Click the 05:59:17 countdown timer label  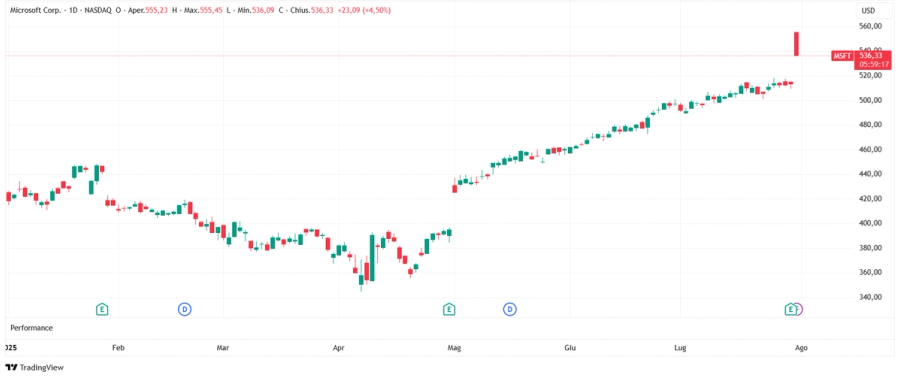(874, 65)
